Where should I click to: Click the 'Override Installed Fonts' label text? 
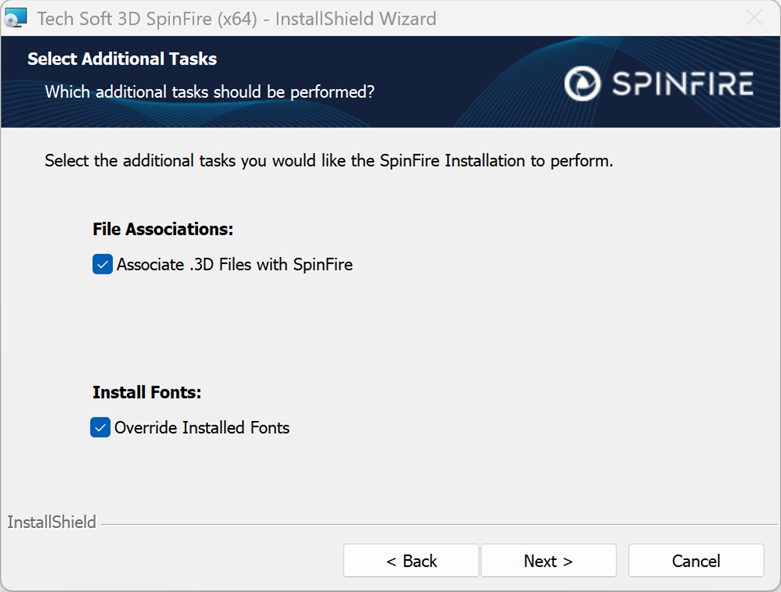coord(202,428)
